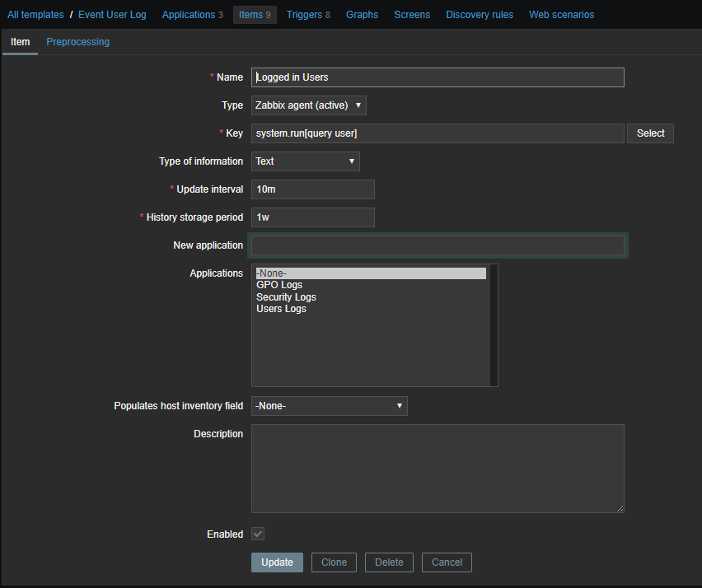Click the New application input field
This screenshot has height=588, width=702.
(x=438, y=245)
